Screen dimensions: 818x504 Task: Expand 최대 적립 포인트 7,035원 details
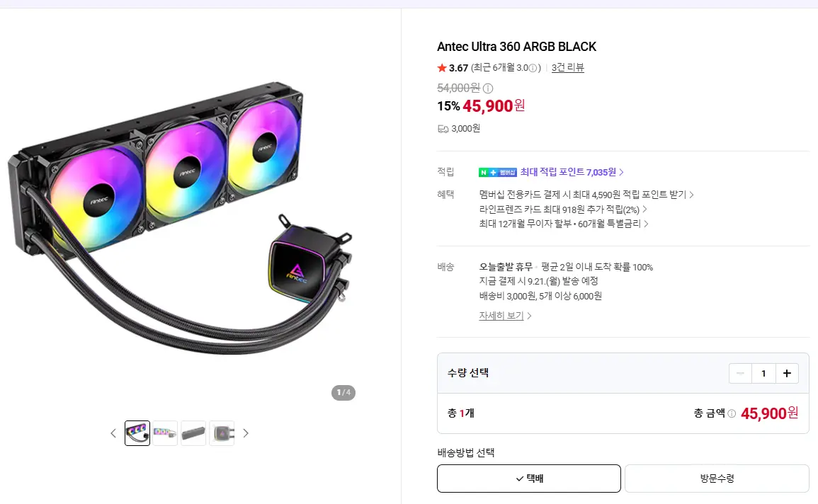572,172
